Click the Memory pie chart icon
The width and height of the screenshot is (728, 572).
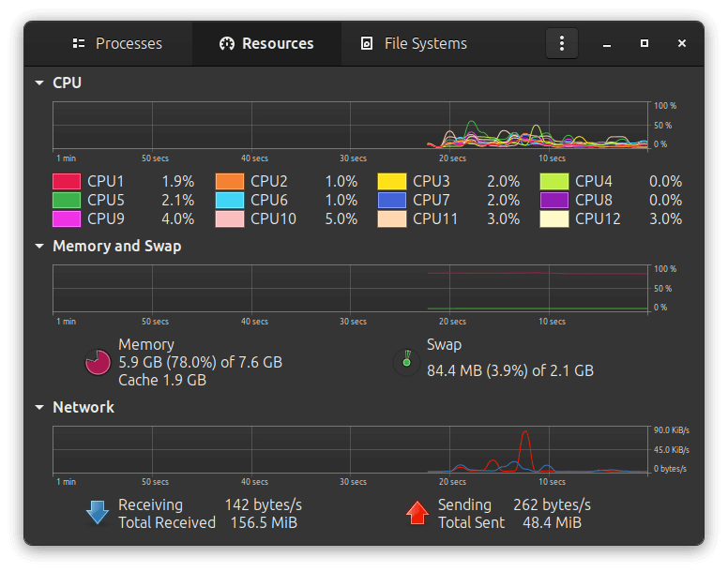point(98,362)
